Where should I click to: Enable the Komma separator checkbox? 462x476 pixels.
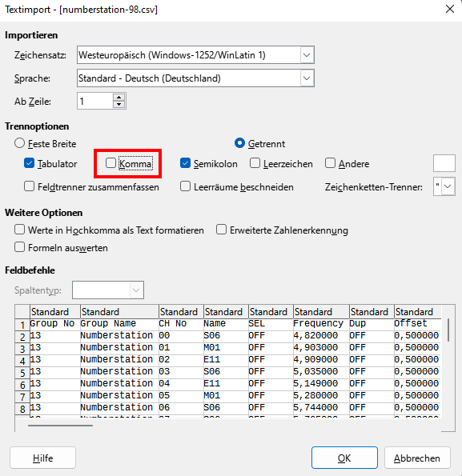(x=110, y=163)
